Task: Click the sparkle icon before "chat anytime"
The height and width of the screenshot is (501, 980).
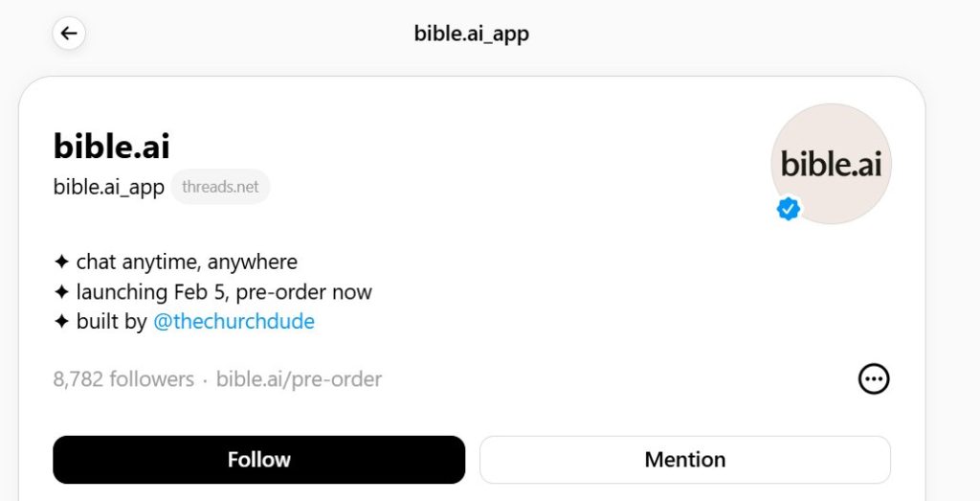Action: 61,262
